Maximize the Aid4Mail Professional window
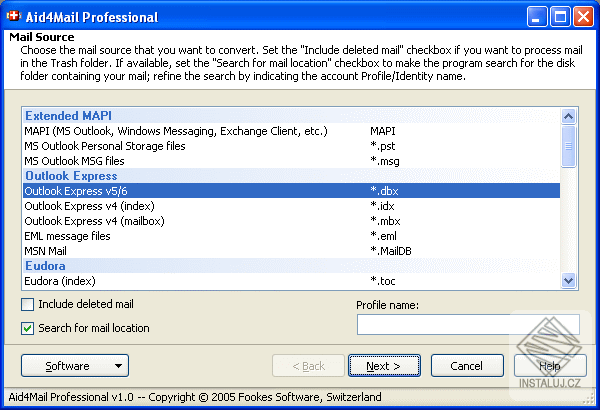600x410 pixels. [560, 16]
